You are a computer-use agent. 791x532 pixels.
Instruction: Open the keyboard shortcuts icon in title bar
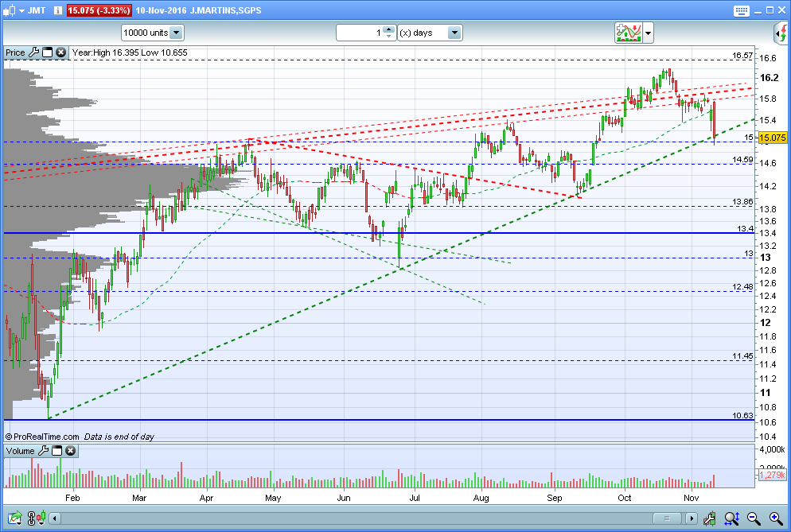click(741, 10)
